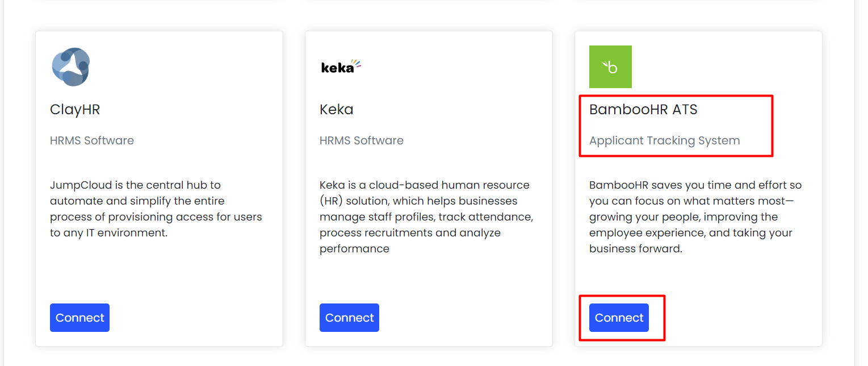Click the green BambooHR logo icon
868x366 pixels.
(x=610, y=67)
